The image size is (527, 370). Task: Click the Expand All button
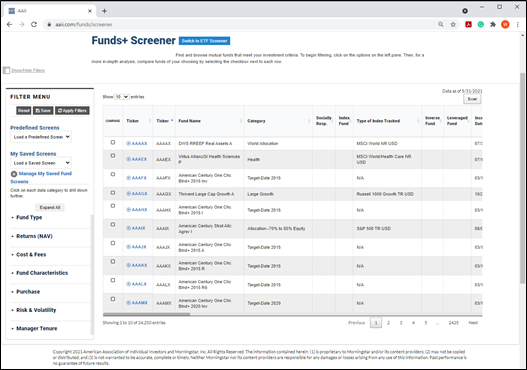pyautogui.click(x=50, y=207)
